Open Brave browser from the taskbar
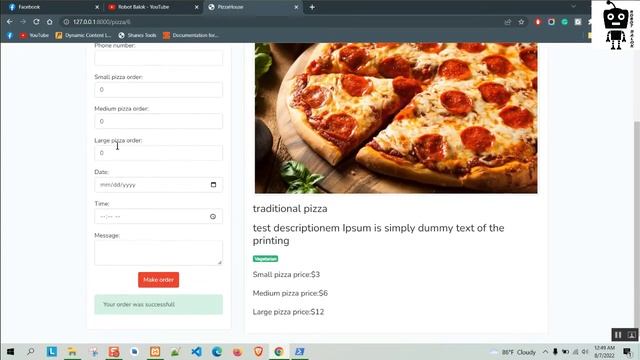 coord(258,351)
